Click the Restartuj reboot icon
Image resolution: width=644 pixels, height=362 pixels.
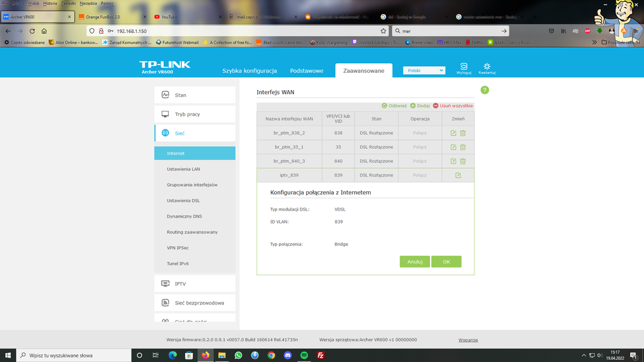487,68
